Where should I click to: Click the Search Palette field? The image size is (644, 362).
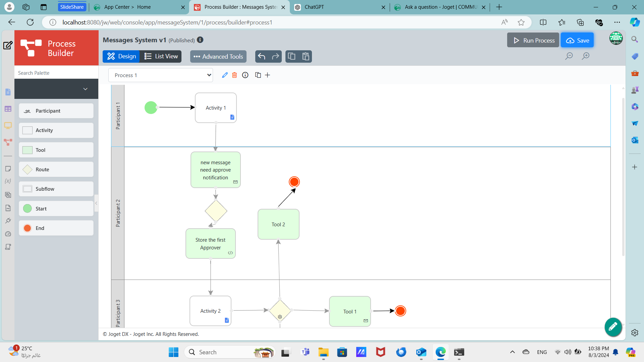pos(56,73)
